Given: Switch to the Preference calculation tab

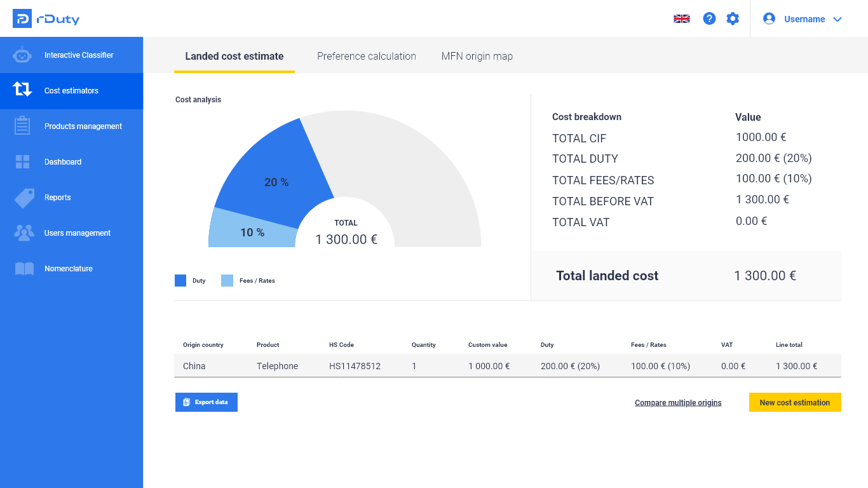Looking at the screenshot, I should pos(366,56).
